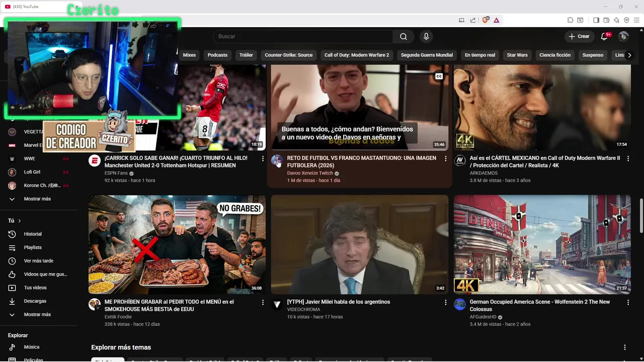Screen dimensions: 644x362
Task: Select the Podcasts filter chip
Action: (x=217, y=55)
